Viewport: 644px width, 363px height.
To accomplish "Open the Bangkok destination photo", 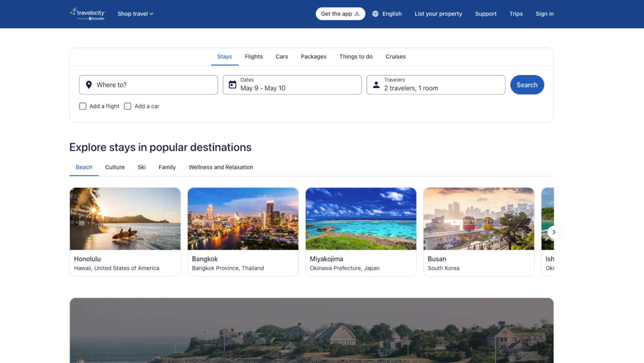I will 243,219.
